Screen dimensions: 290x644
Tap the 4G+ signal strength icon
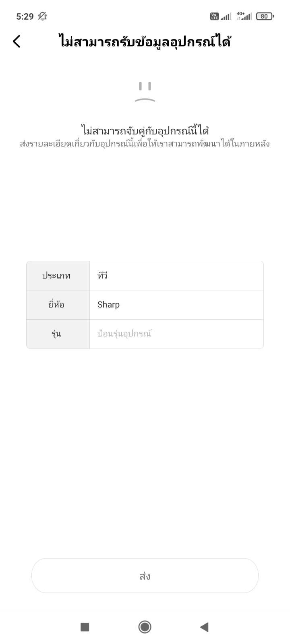[x=244, y=16]
